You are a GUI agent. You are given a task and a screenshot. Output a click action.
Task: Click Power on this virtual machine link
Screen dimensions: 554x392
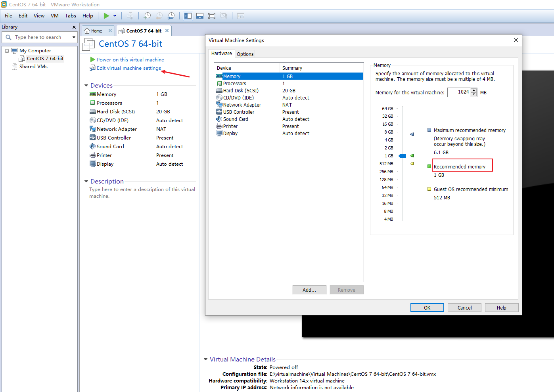[x=130, y=60]
